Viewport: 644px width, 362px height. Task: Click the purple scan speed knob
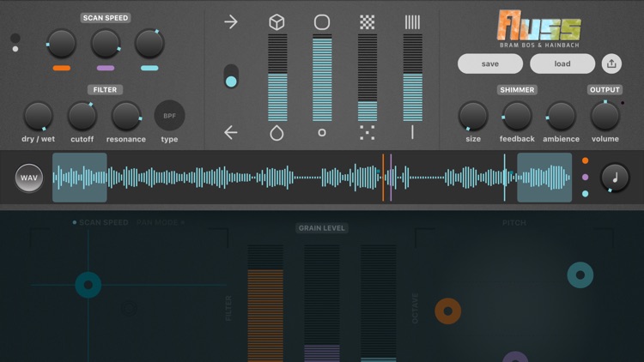pos(106,44)
